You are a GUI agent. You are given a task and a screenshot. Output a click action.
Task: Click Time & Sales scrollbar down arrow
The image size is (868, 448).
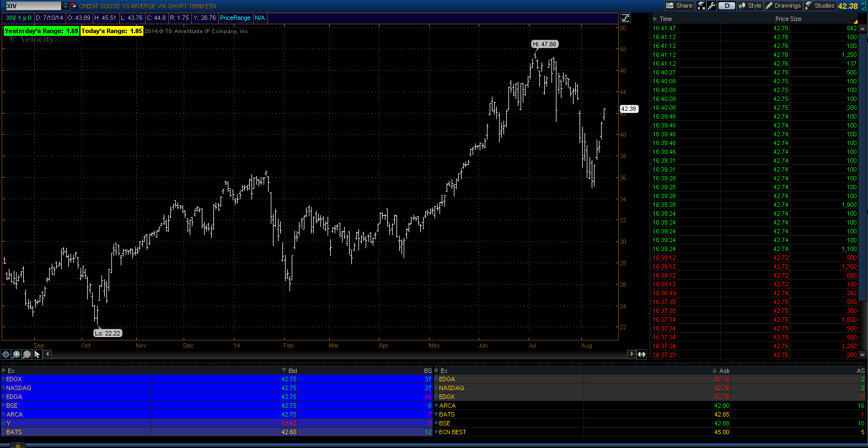[864, 355]
